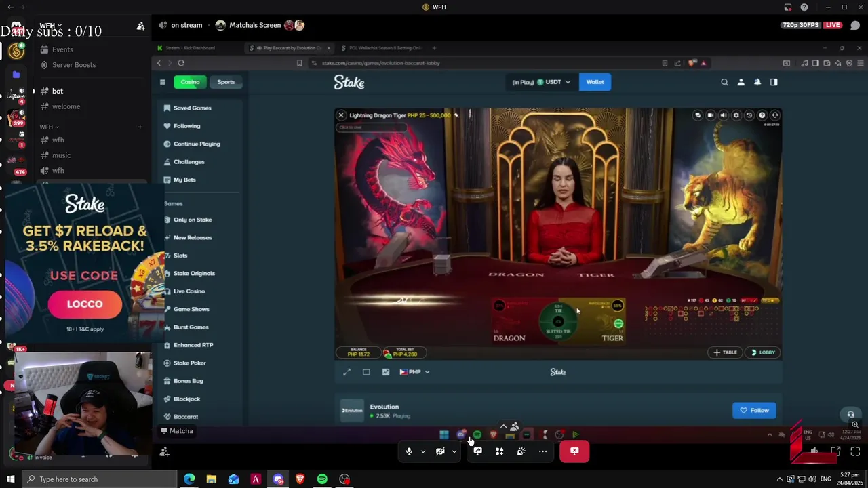The width and height of the screenshot is (868, 488).
Task: Click the live support headset icon in game
Action: coord(775,115)
